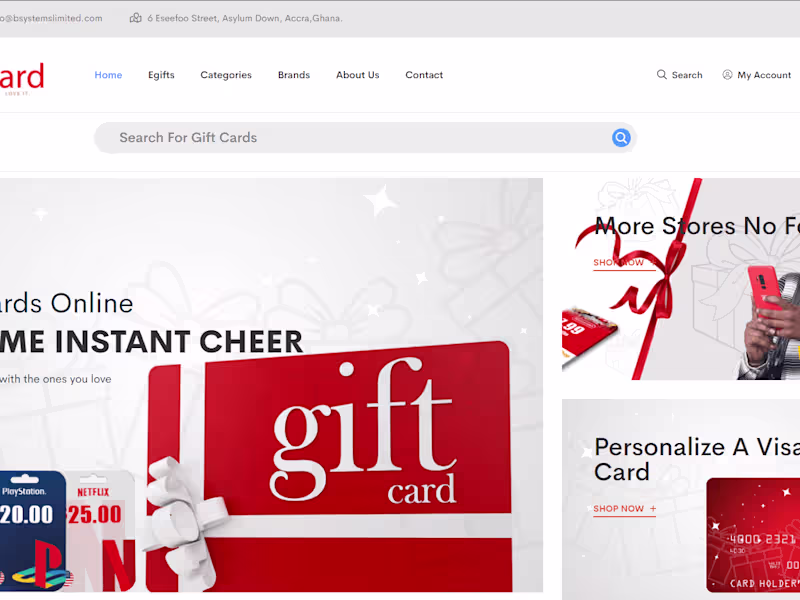Click the location pin icon by the address
Image resolution: width=800 pixels, height=600 pixels.
(x=136, y=18)
